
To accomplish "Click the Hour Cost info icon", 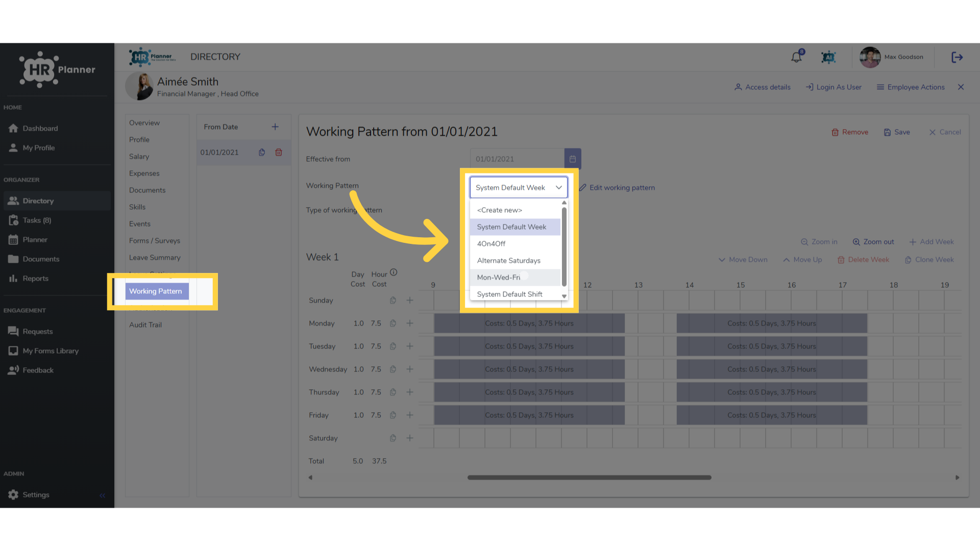I will tap(394, 272).
